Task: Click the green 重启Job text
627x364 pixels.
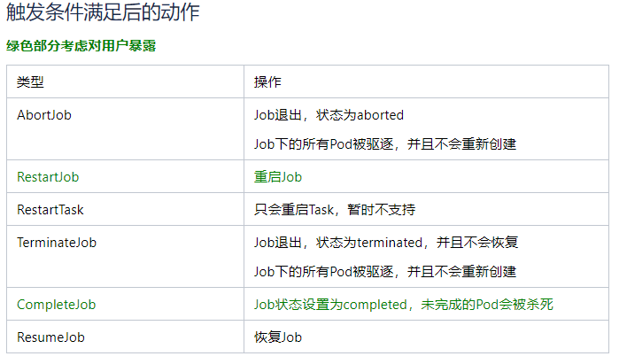Action: [x=278, y=177]
